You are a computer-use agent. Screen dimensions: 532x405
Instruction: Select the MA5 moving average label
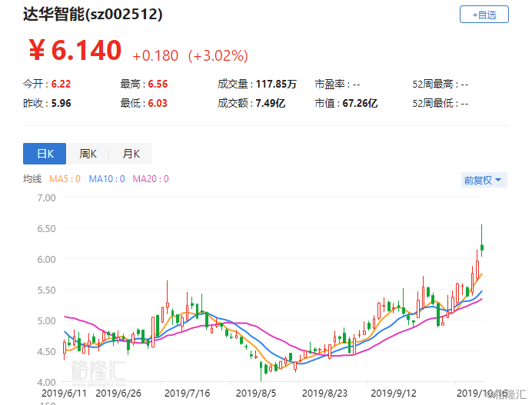pyautogui.click(x=65, y=179)
